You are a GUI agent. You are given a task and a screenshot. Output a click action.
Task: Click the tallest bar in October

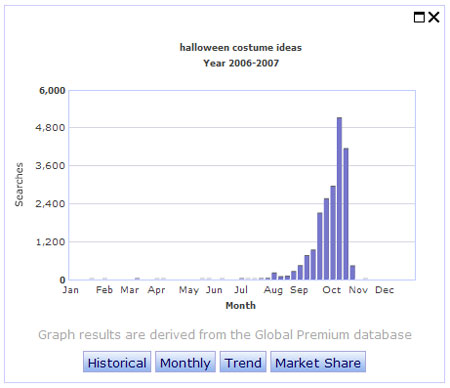tap(339, 199)
